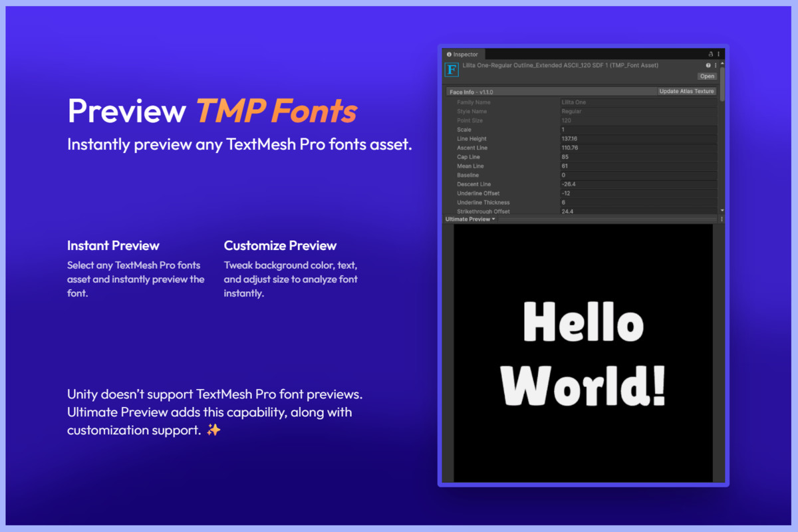The image size is (798, 532).
Task: Click the Cap Line field 85
Action: [x=638, y=157]
